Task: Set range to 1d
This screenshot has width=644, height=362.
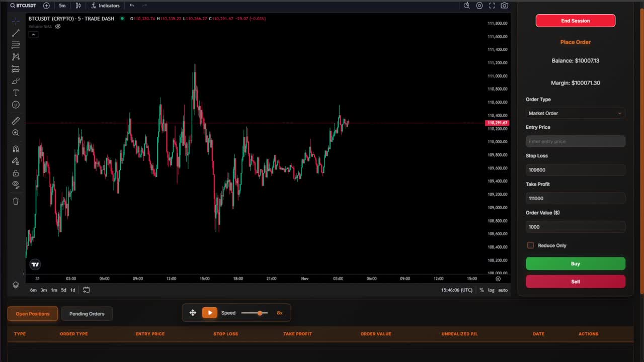Action: point(72,290)
